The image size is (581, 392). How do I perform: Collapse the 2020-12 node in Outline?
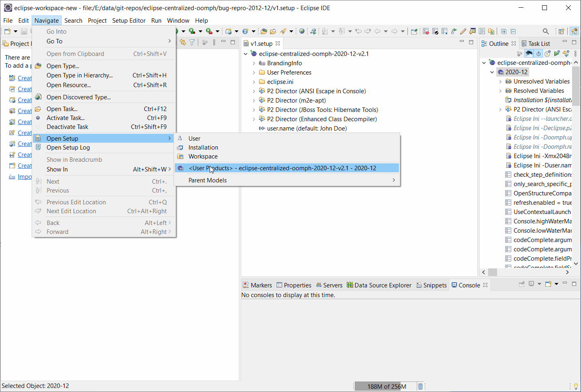tap(492, 72)
